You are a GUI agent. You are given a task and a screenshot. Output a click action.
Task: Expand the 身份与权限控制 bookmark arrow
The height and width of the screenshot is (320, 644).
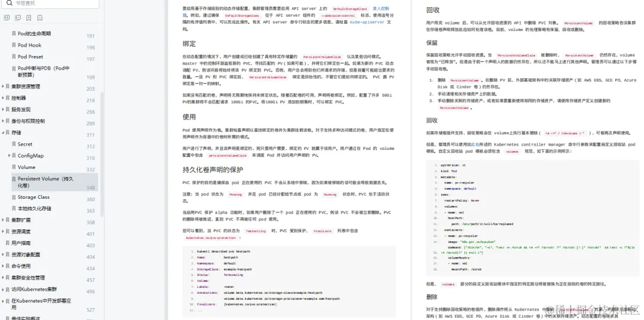[3, 121]
